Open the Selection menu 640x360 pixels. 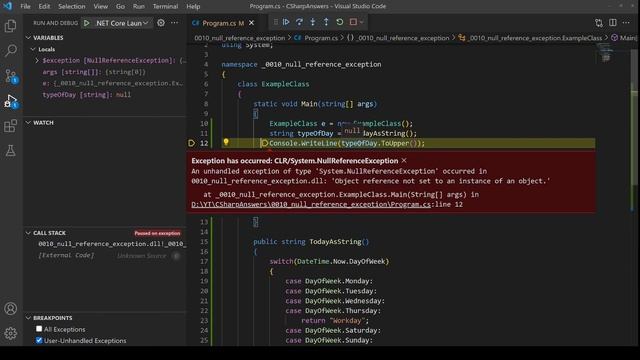72,7
